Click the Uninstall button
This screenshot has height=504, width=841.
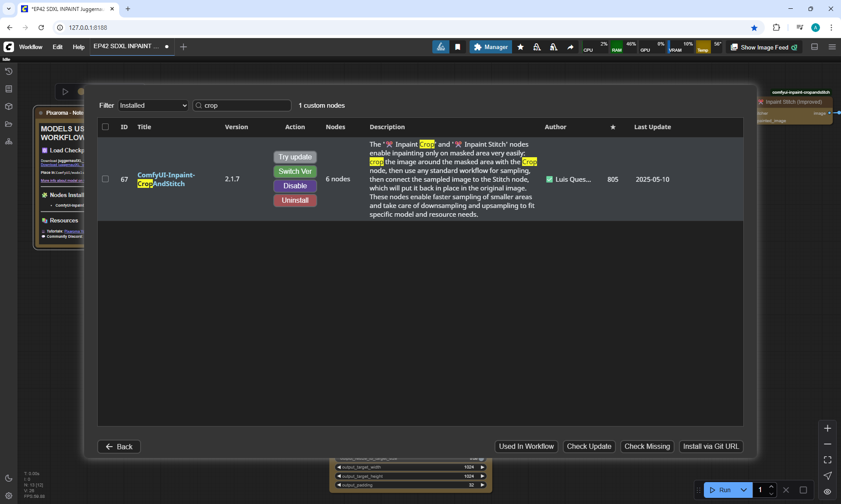point(295,200)
